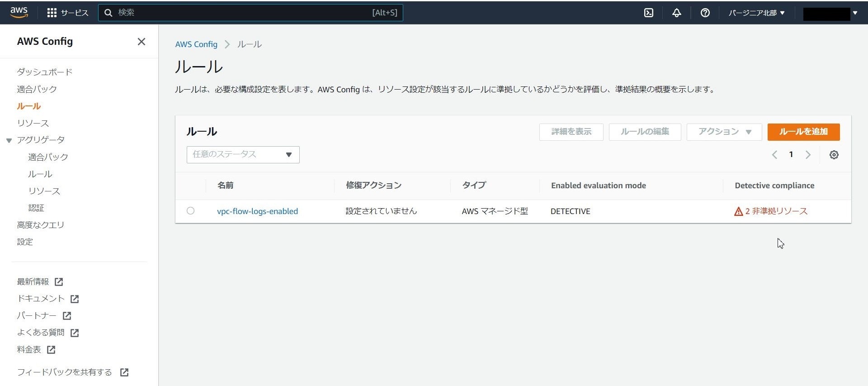This screenshot has width=868, height=386.
Task: Click the search magnifier icon
Action: tap(108, 13)
